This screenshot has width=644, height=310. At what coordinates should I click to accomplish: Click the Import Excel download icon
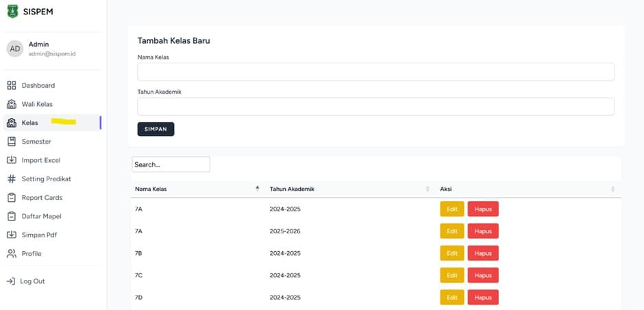pos(11,160)
